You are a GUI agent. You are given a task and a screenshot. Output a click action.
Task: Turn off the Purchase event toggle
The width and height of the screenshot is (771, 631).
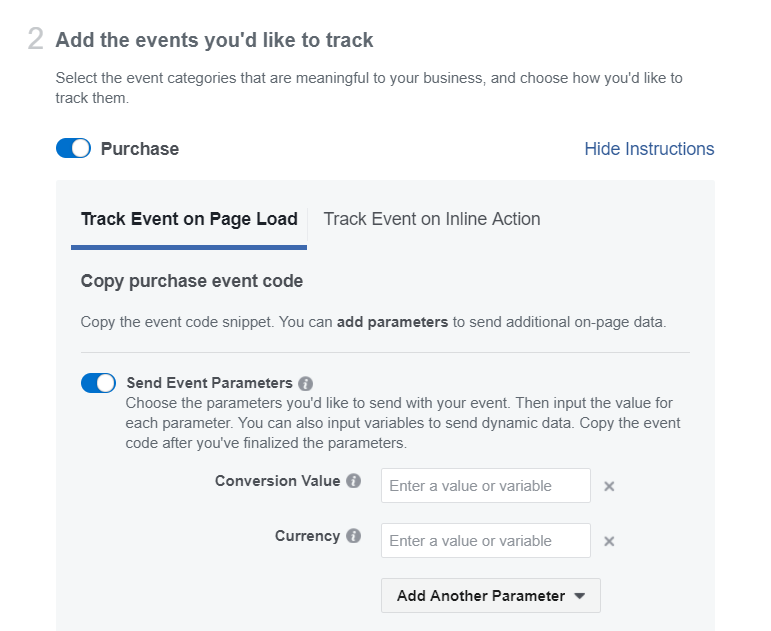point(73,148)
